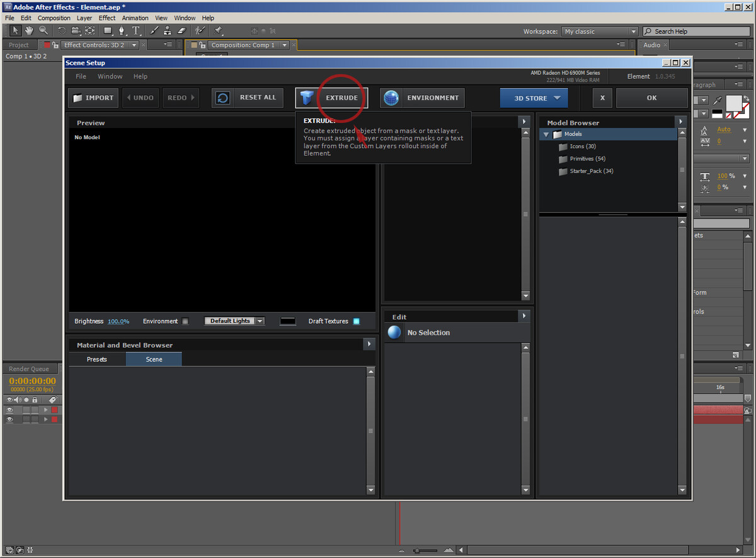Open the Scene Setup File menu
This screenshot has width=756, height=558.
[81, 76]
